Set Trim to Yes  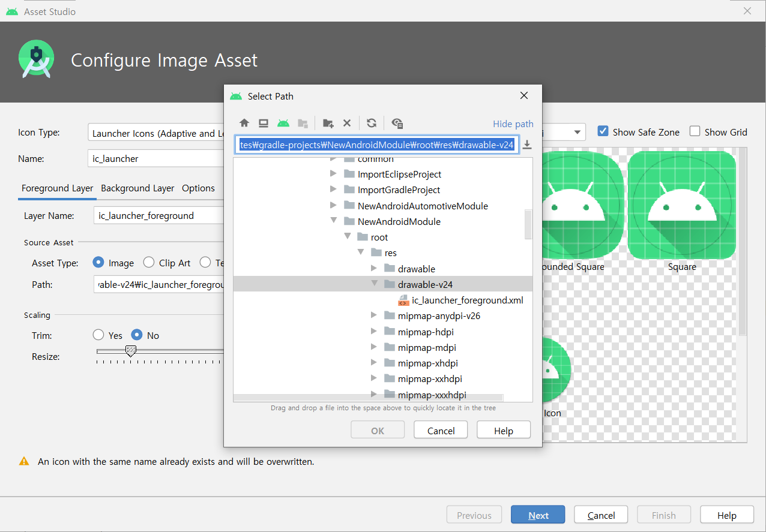pos(98,335)
